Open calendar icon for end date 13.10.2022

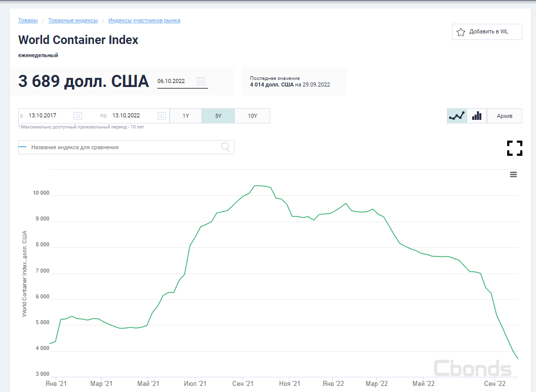tap(161, 116)
